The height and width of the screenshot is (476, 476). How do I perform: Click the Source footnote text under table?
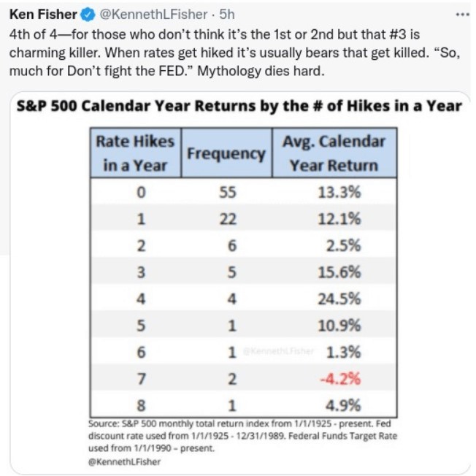[x=239, y=435]
